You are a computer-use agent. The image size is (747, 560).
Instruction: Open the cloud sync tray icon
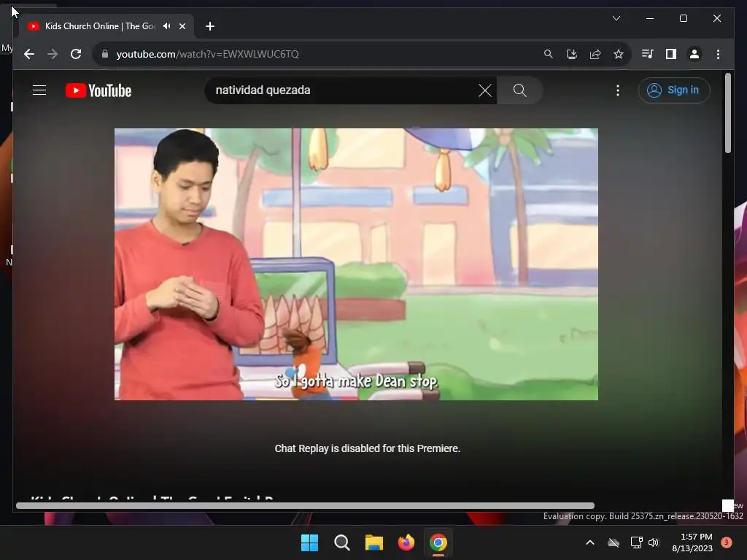[614, 542]
